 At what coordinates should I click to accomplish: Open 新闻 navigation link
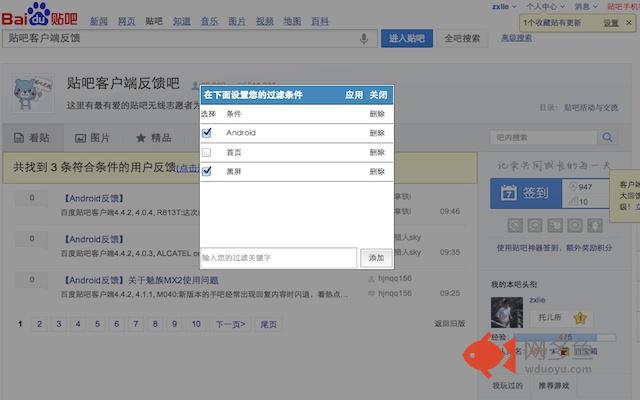click(98, 21)
